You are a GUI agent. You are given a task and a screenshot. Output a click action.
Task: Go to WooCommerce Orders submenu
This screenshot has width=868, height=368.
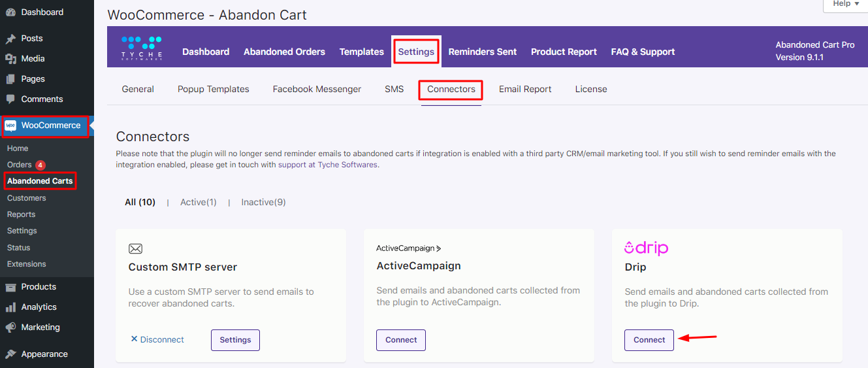click(x=20, y=165)
